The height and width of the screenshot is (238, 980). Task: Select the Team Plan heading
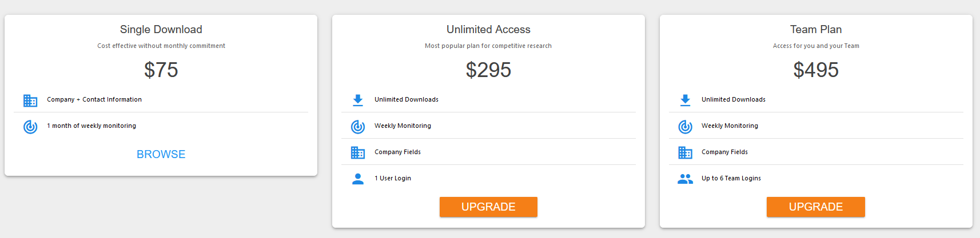(816, 29)
